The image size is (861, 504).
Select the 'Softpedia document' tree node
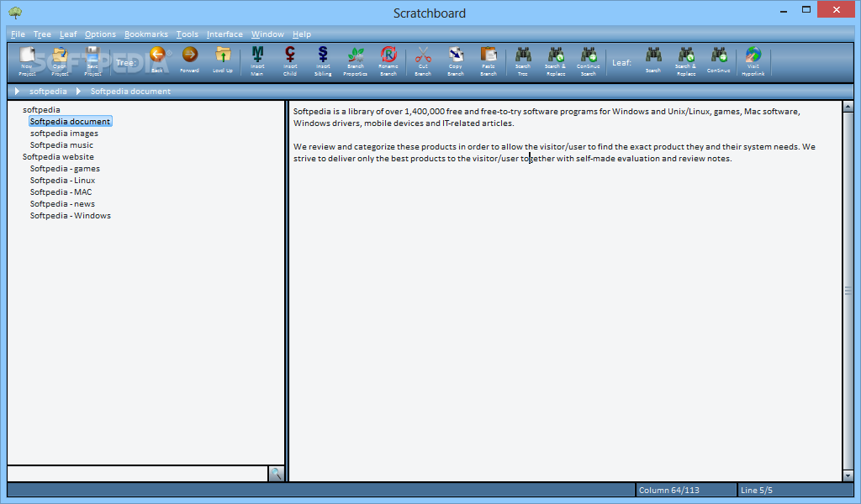(71, 121)
